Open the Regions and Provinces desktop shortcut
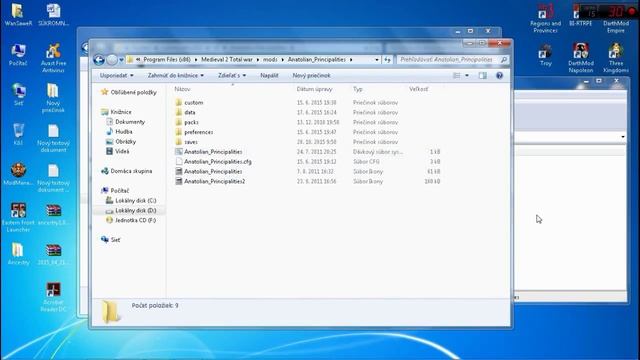Image resolution: width=640 pixels, height=360 pixels. [545, 19]
